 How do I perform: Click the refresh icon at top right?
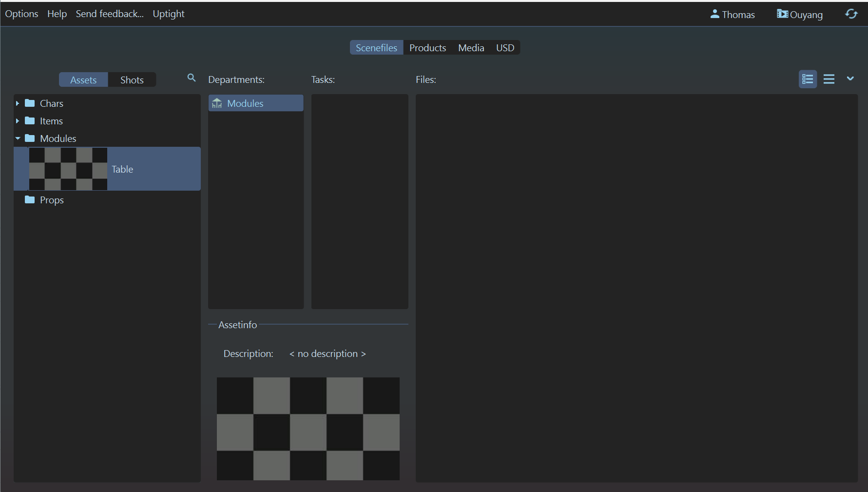pyautogui.click(x=851, y=14)
